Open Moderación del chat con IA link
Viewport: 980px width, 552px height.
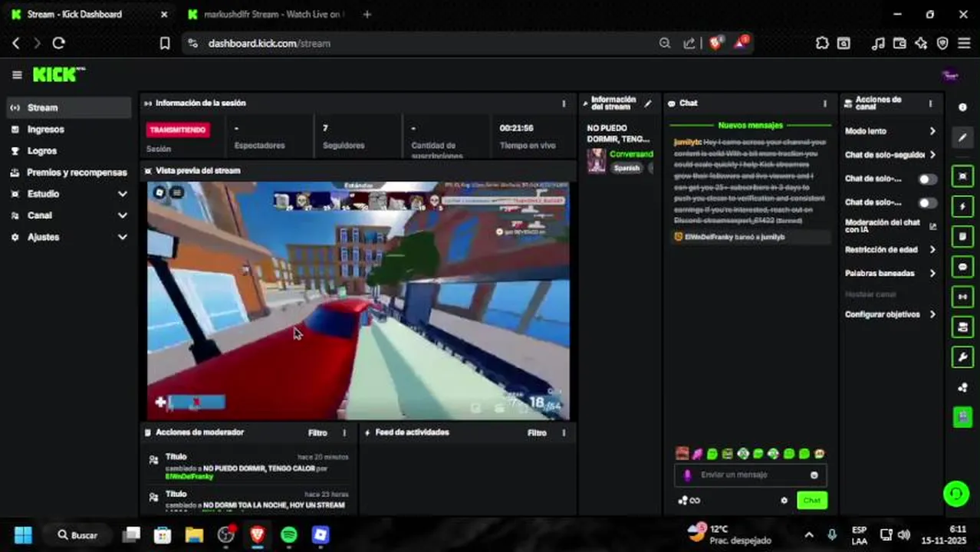890,225
